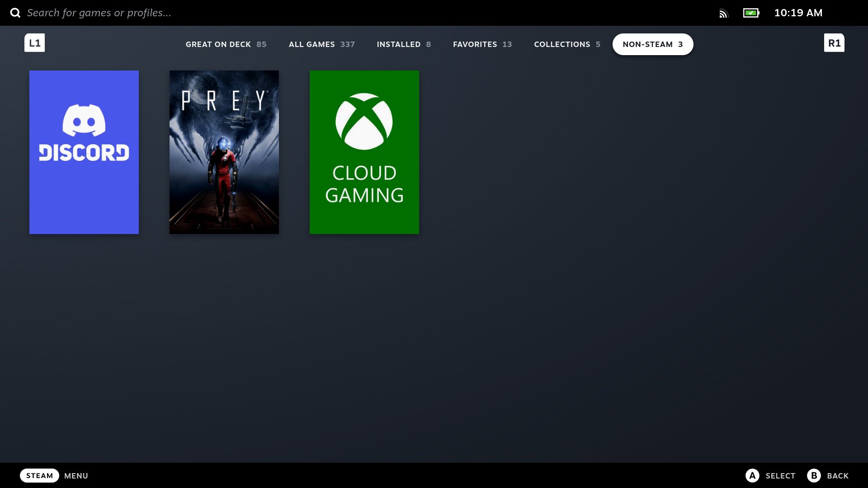The width and height of the screenshot is (868, 488).
Task: Open Xbox Cloud Gaming app
Action: tap(364, 152)
